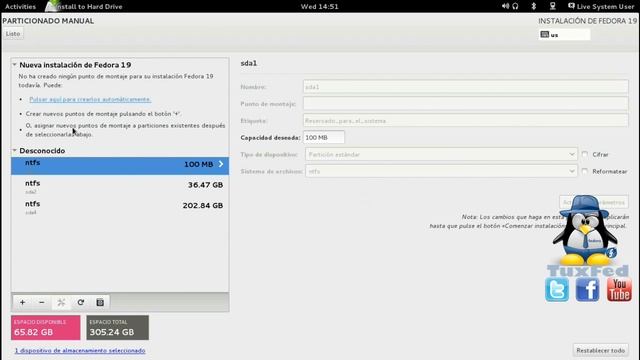Image resolution: width=640 pixels, height=360 pixels.
Task: Click the Capacidad deseada 100 MB field
Action: point(324,138)
